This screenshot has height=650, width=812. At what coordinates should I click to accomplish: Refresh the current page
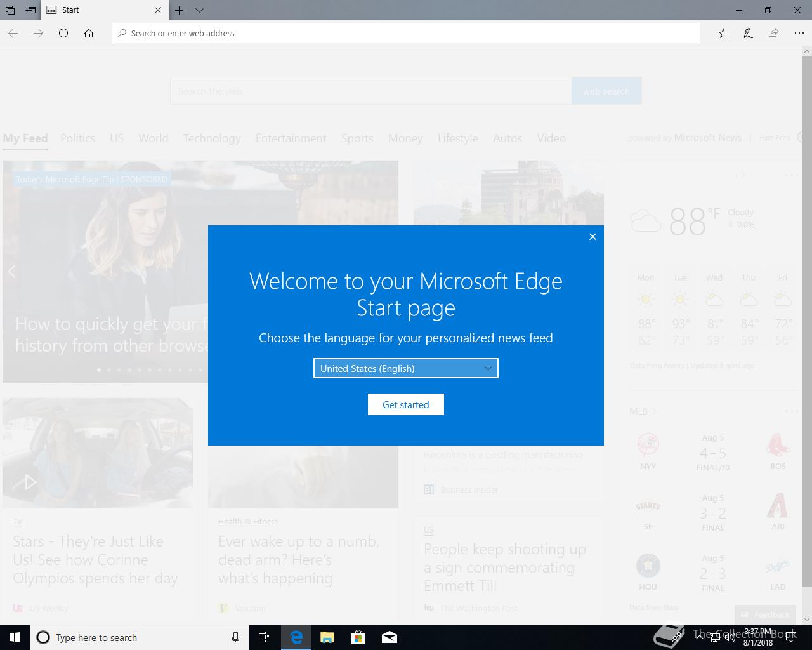(x=63, y=33)
